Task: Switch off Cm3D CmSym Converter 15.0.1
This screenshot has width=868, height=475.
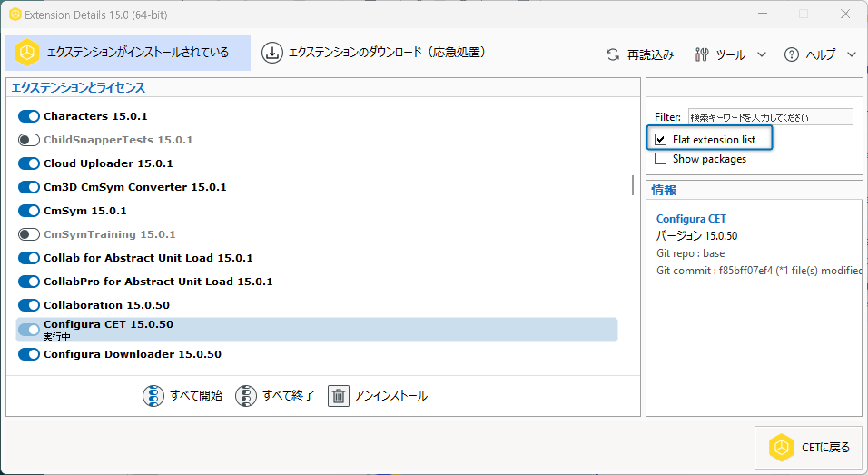Action: click(x=29, y=187)
